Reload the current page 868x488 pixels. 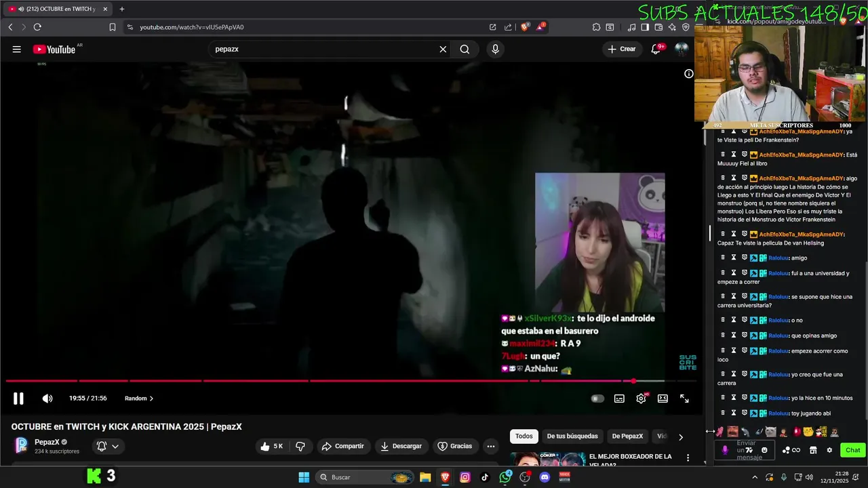[x=37, y=27]
